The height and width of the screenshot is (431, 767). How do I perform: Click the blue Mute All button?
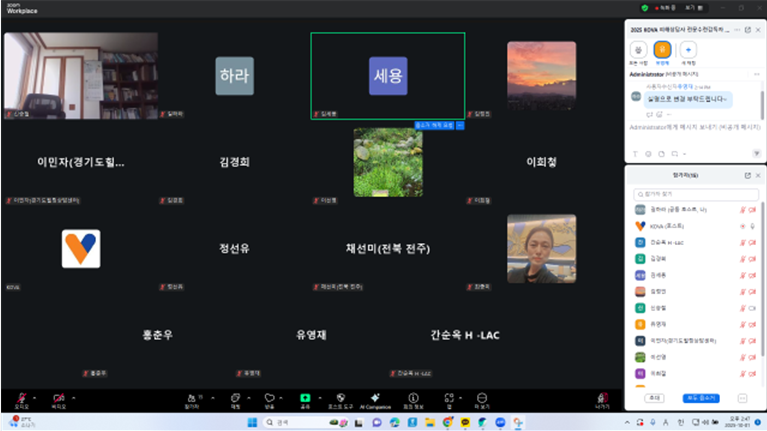pos(702,397)
